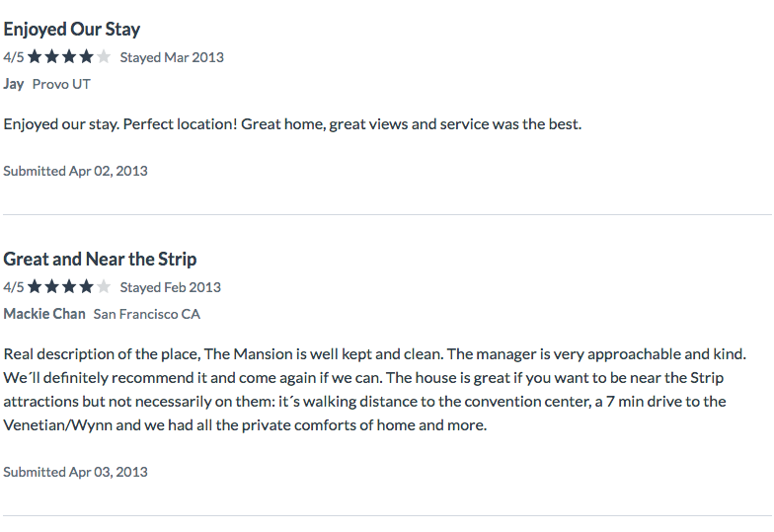The width and height of the screenshot is (774, 532).
Task: Click 'Submitted Apr 02, 2013' text
Action: (x=75, y=171)
